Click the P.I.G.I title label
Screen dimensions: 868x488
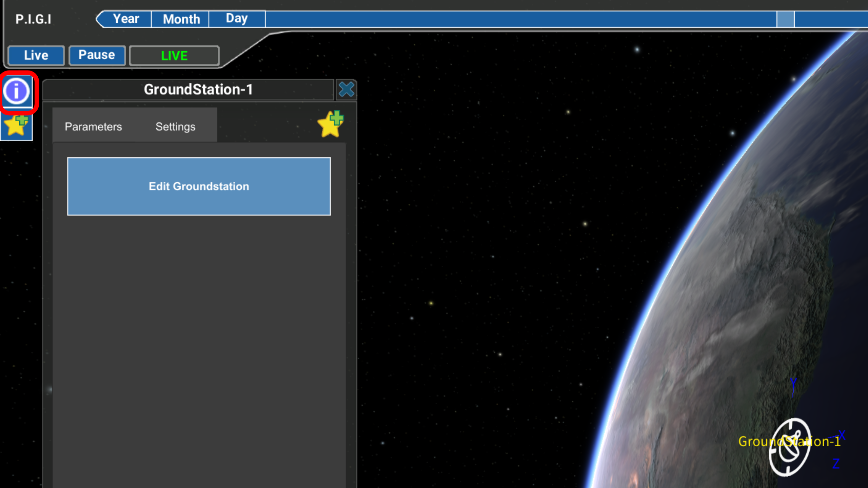33,19
